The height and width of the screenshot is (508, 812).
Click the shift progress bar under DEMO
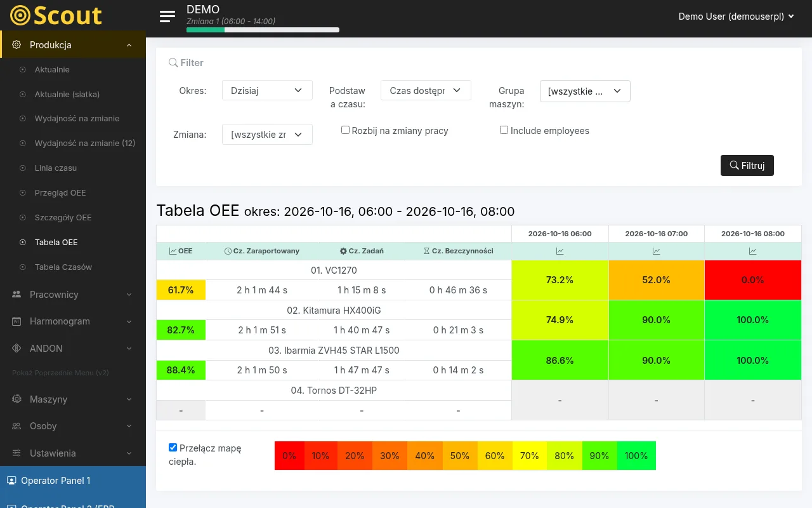263,30
